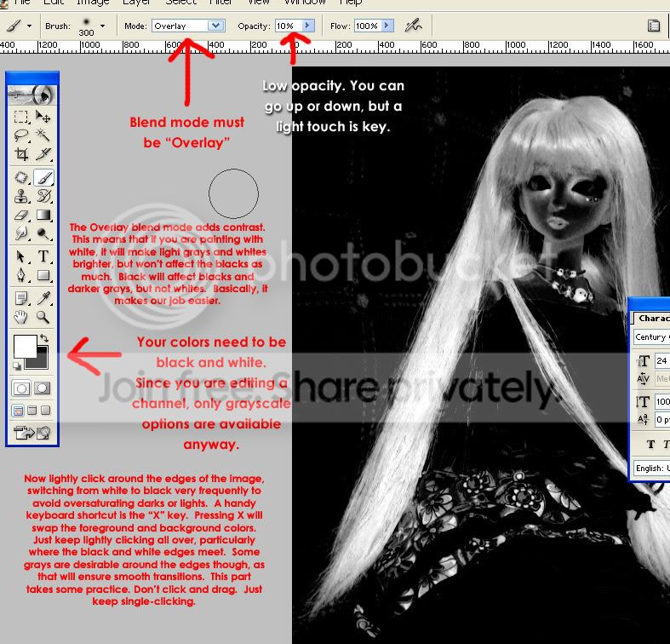Open the Filter menu
670x644 pixels.
click(x=220, y=3)
